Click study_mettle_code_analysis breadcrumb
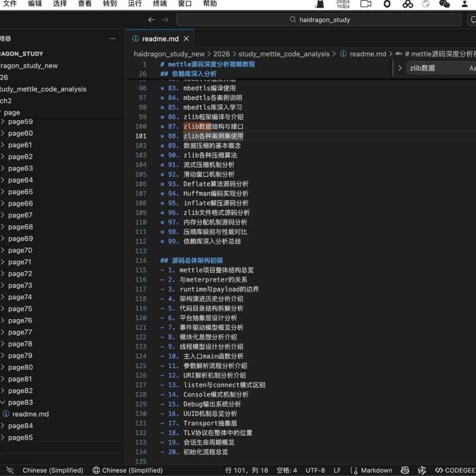Image resolution: width=476 pixels, height=476 pixels. click(284, 54)
